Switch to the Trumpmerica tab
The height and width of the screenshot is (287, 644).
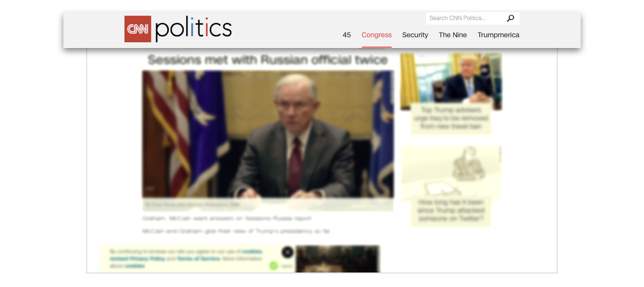tap(498, 35)
